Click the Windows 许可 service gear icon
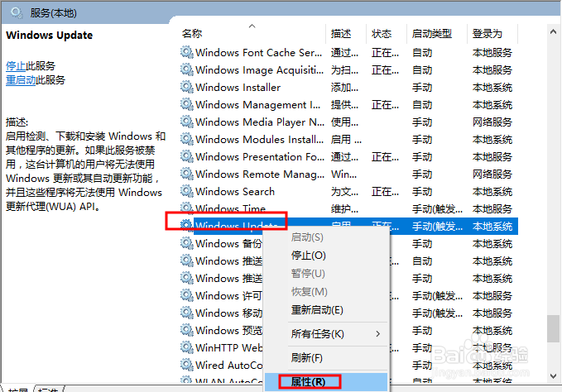The height and width of the screenshot is (392, 562). click(x=187, y=295)
